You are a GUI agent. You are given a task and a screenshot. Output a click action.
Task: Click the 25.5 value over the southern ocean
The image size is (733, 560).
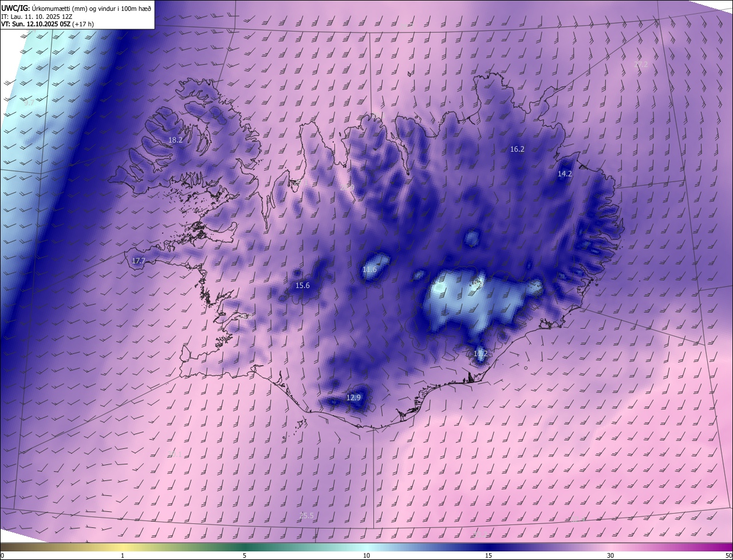(306, 515)
